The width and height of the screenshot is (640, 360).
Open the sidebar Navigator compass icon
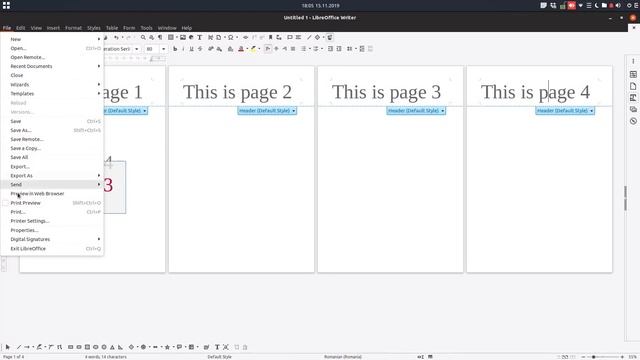pyautogui.click(x=633, y=121)
